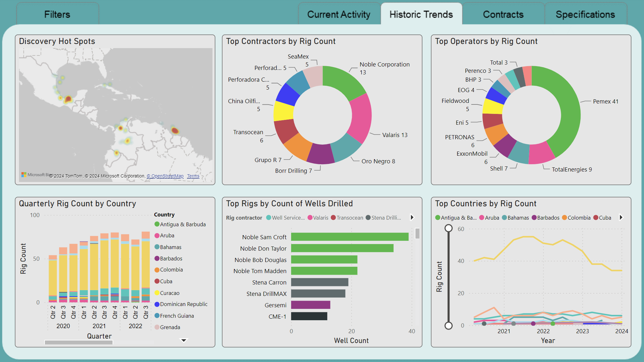Open the Filters tab
Viewport: 644px width, 362px height.
point(57,15)
